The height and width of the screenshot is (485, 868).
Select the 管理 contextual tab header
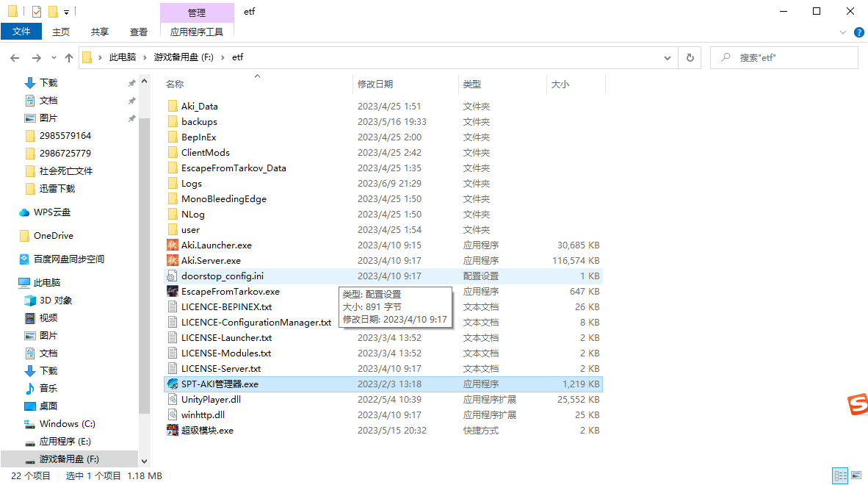click(x=197, y=12)
